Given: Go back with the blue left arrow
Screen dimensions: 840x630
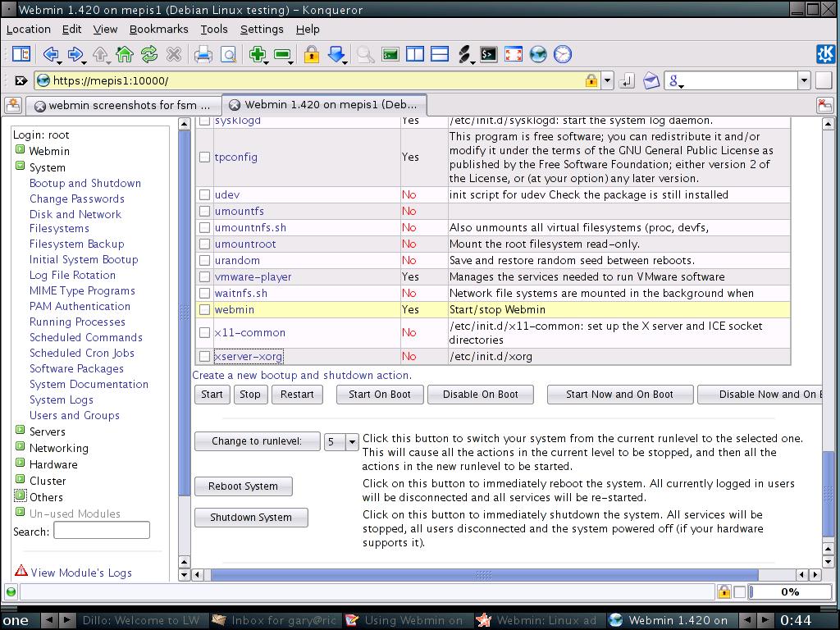Looking at the screenshot, I should [51, 54].
